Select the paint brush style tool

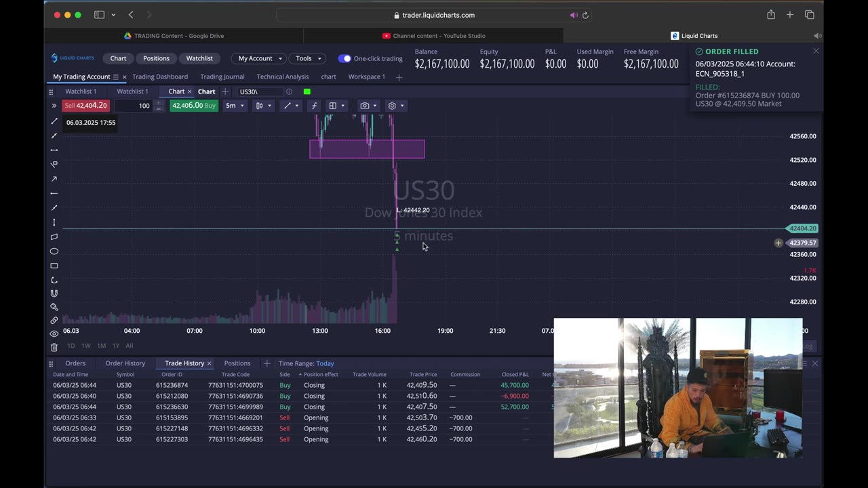(54, 307)
